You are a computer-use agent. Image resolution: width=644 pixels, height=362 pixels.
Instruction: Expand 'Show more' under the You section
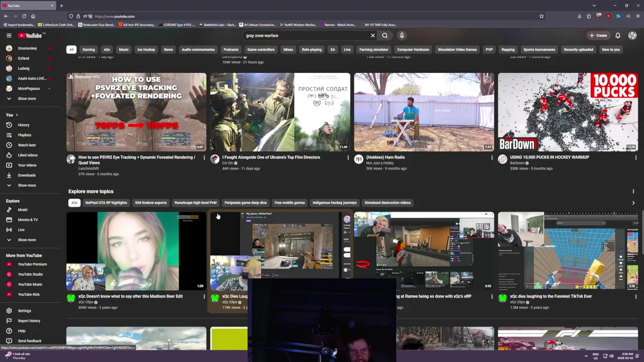tap(28, 186)
